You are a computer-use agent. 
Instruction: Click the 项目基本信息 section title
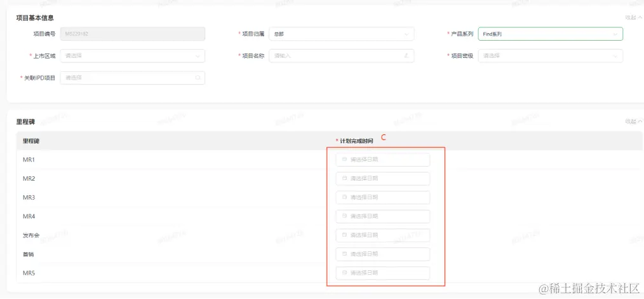point(35,18)
